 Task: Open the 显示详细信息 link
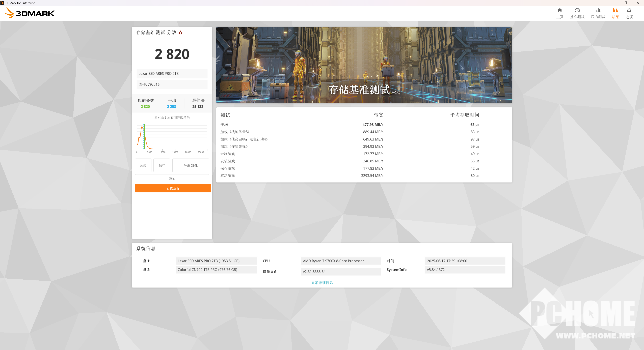(322, 283)
